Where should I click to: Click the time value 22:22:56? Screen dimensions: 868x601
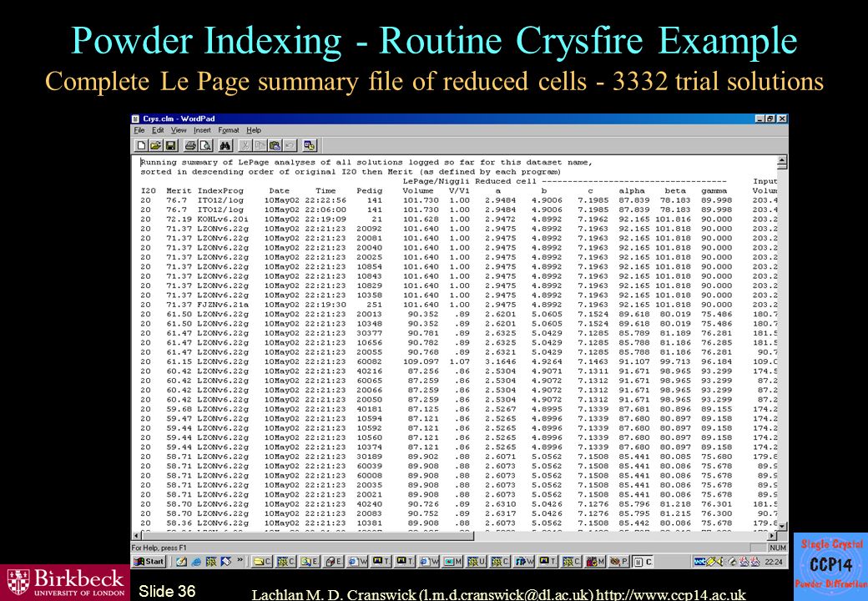(x=325, y=200)
